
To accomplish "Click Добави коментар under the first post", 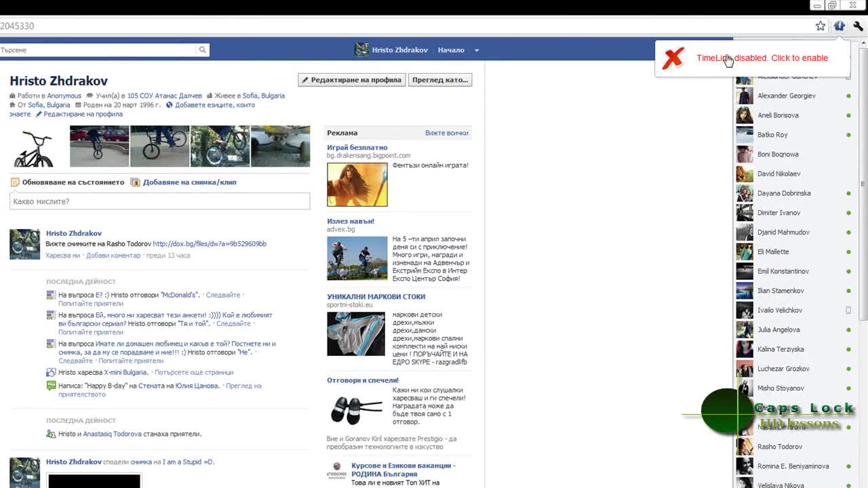I will tap(113, 256).
